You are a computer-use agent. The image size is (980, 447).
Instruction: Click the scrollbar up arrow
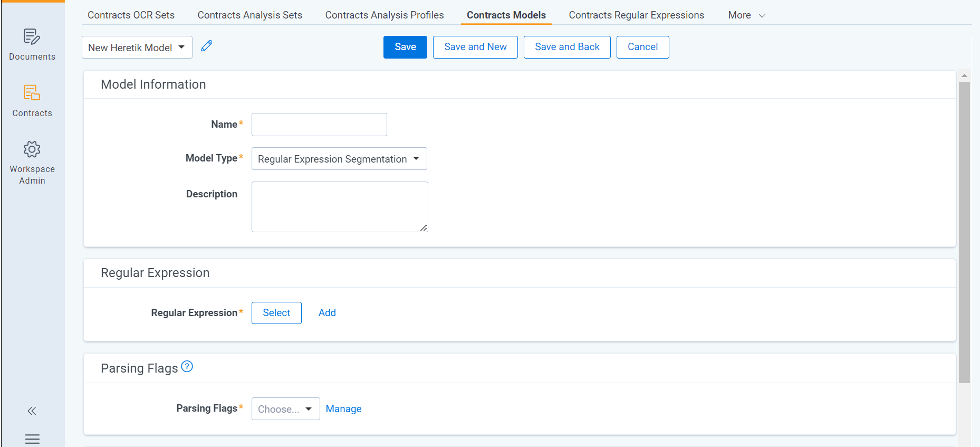coord(964,75)
